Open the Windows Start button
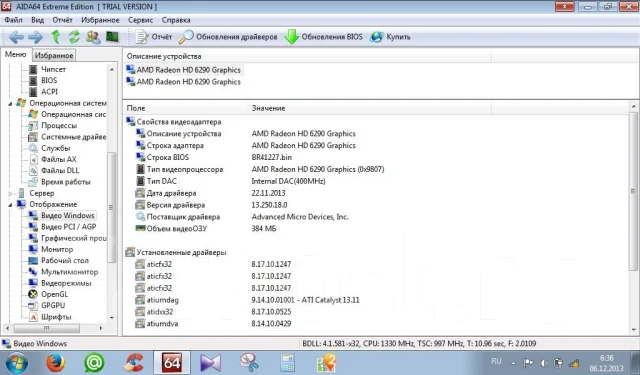 17,363
